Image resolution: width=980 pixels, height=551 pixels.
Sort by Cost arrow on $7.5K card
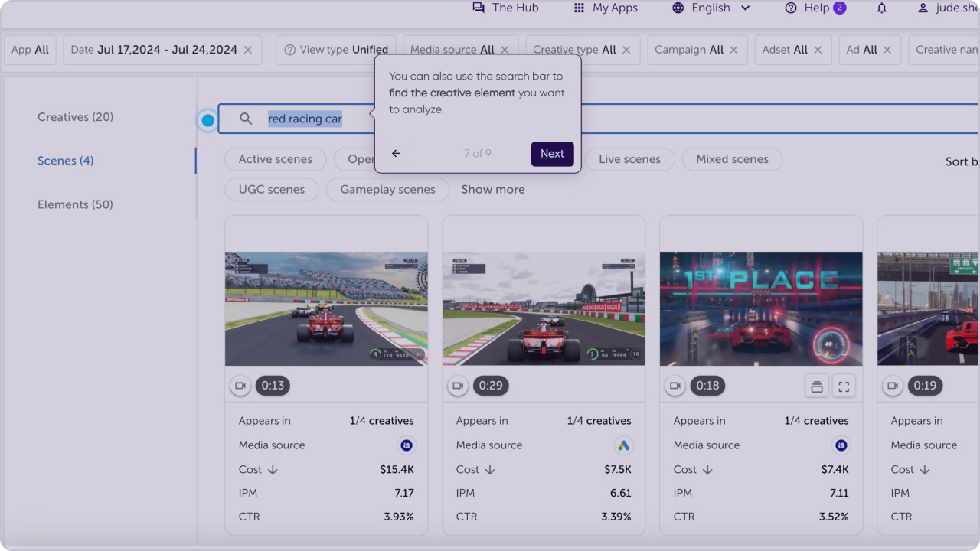[x=490, y=470]
